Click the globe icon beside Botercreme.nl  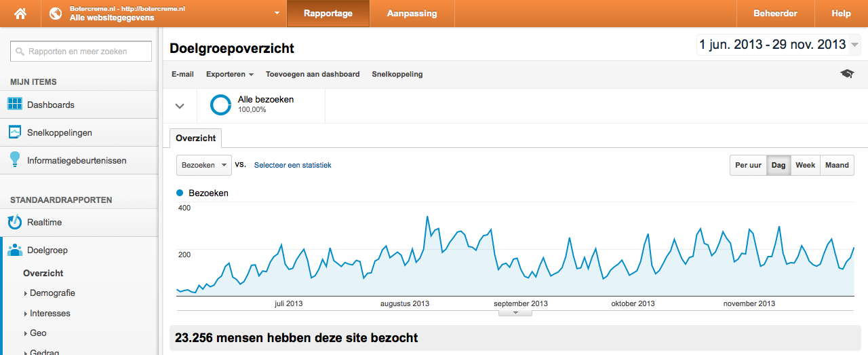pos(56,14)
